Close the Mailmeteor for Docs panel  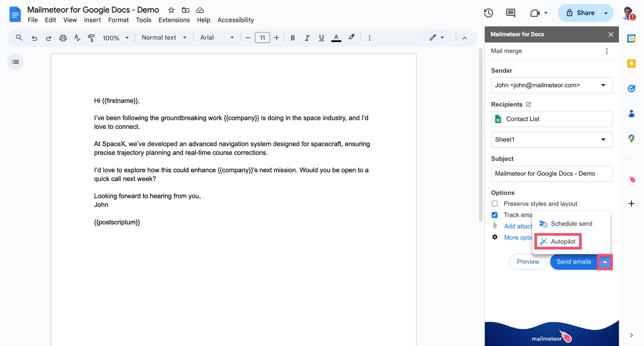point(610,35)
